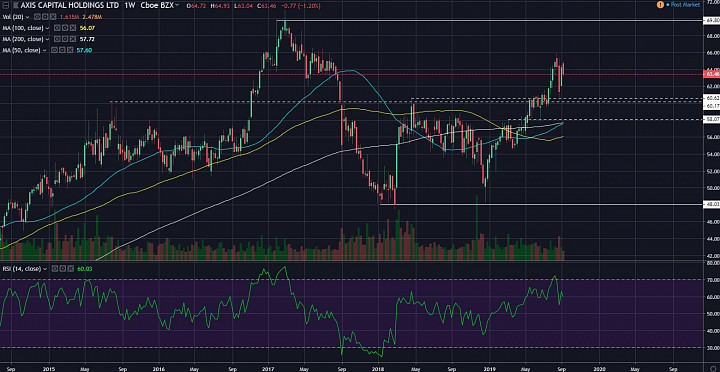The height and width of the screenshot is (372, 720).
Task: Click the Vol average value 2.478M
Action: [x=92, y=17]
